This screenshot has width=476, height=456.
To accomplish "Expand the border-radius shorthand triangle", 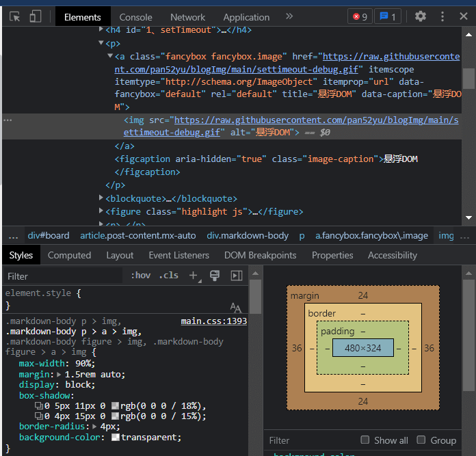I will (94, 427).
